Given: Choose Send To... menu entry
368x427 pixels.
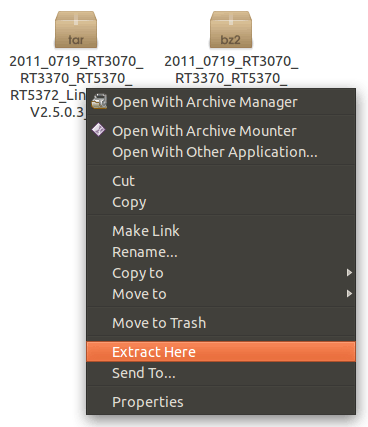Looking at the screenshot, I should coord(221,373).
